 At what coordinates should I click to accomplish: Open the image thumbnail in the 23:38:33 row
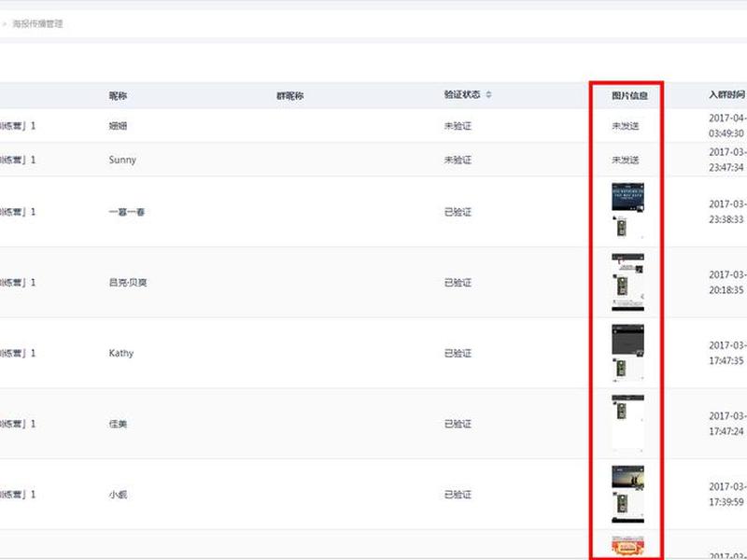pyautogui.click(x=627, y=210)
